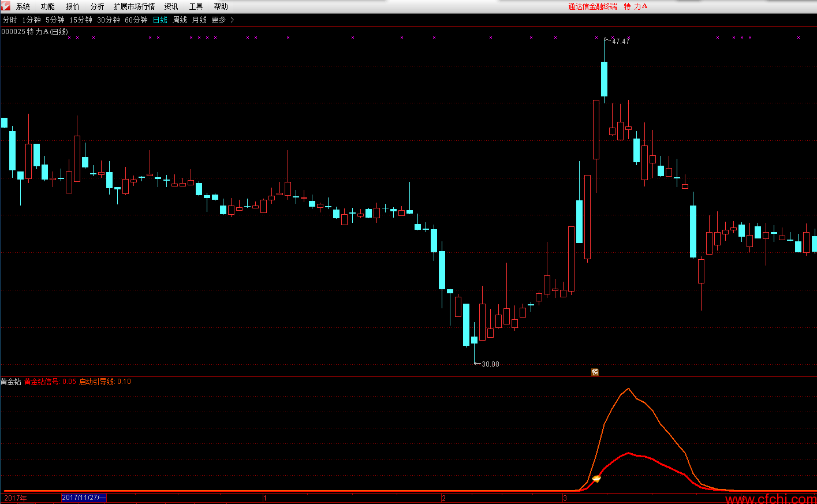The height and width of the screenshot is (504, 817).
Task: Open the 系统 menu
Action: (23, 7)
